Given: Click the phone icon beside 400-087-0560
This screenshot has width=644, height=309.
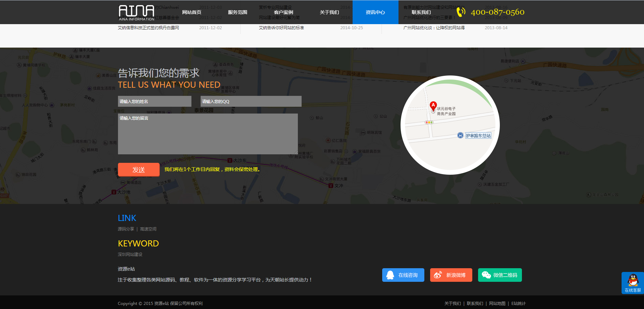Looking at the screenshot, I should (x=461, y=12).
